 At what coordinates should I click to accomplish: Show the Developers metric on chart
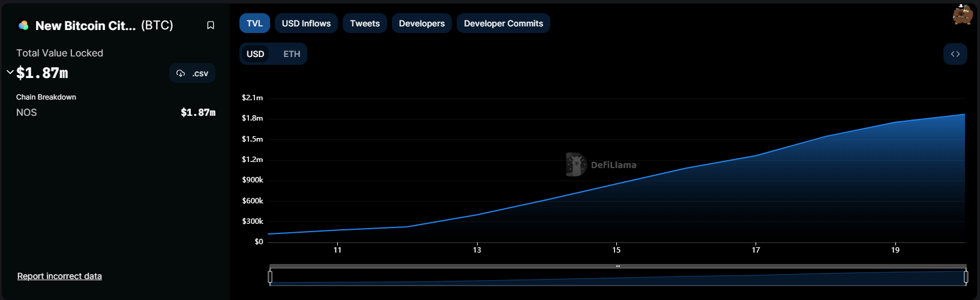422,23
